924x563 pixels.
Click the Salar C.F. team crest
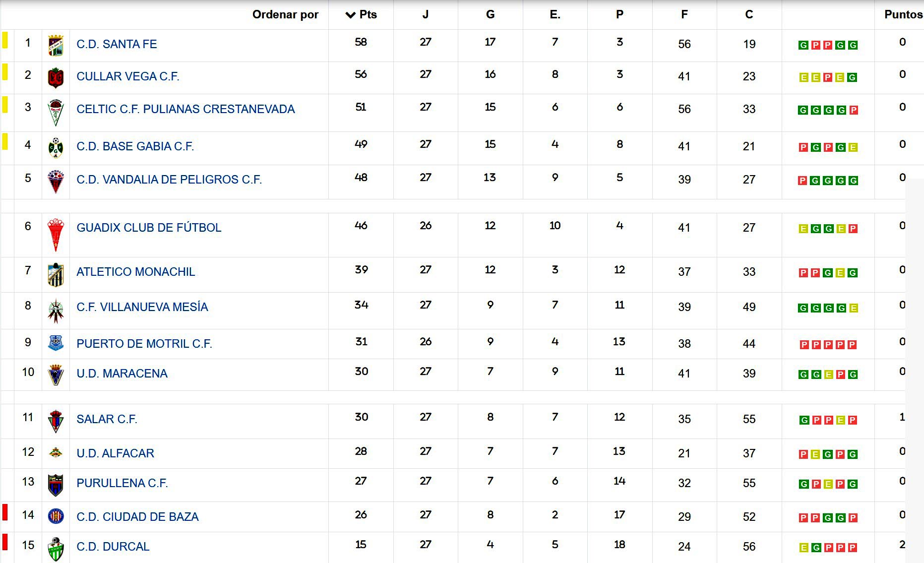[56, 421]
